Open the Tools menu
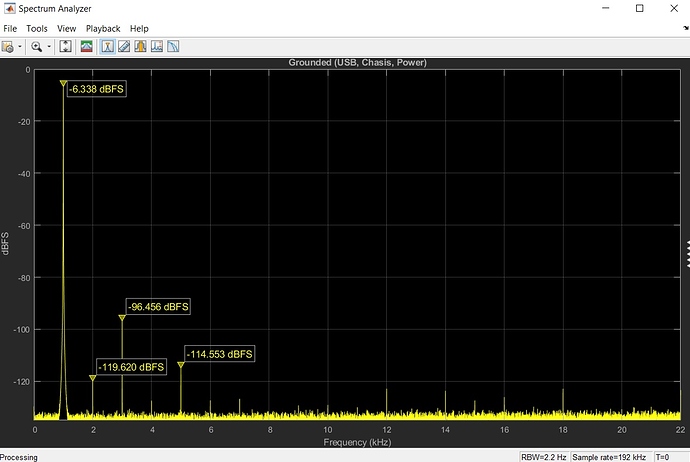Viewport: 690px width, 462px height. pyautogui.click(x=37, y=29)
